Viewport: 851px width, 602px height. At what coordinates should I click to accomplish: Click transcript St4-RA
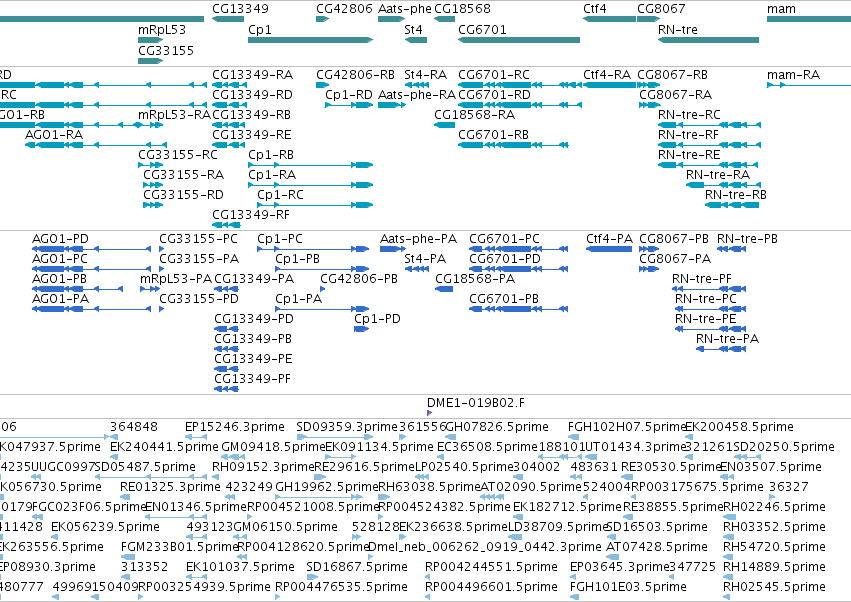[426, 74]
